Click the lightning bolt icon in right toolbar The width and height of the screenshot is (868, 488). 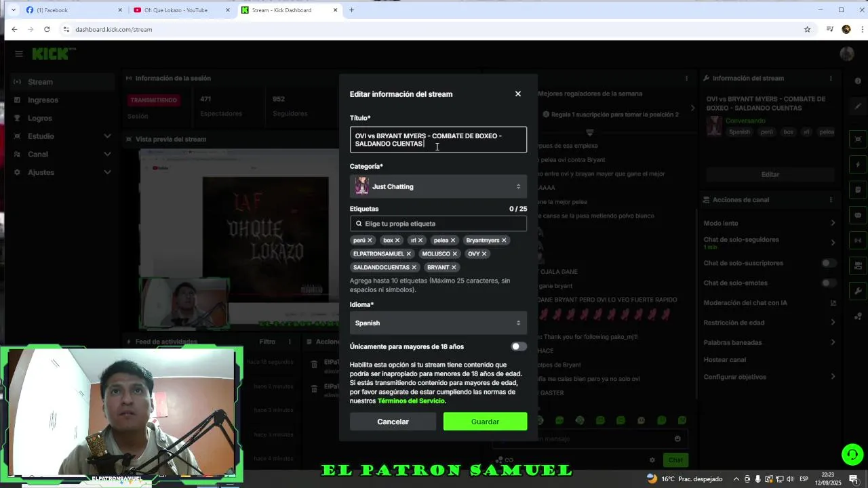pyautogui.click(x=858, y=165)
